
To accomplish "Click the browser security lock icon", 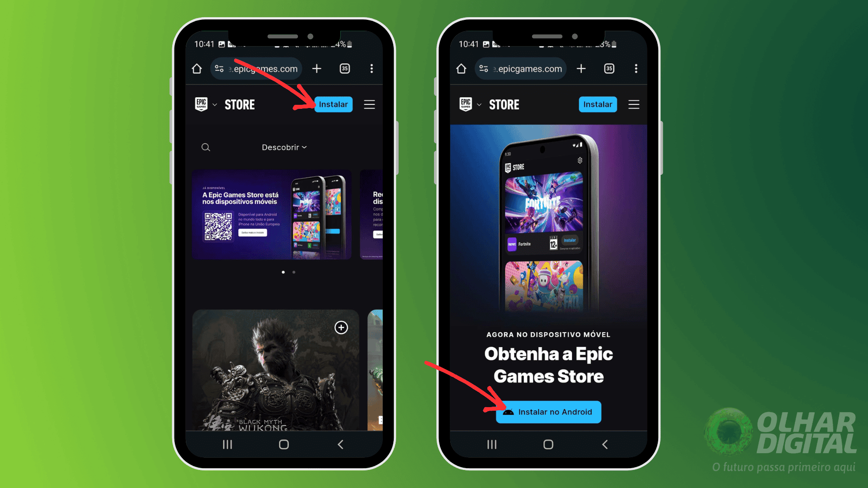I will tap(221, 68).
